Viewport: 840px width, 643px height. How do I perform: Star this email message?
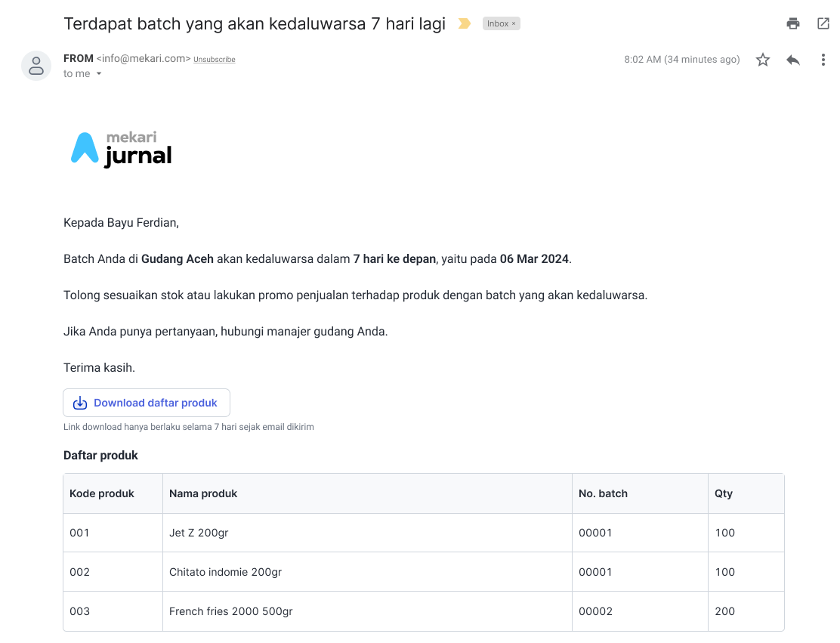763,60
